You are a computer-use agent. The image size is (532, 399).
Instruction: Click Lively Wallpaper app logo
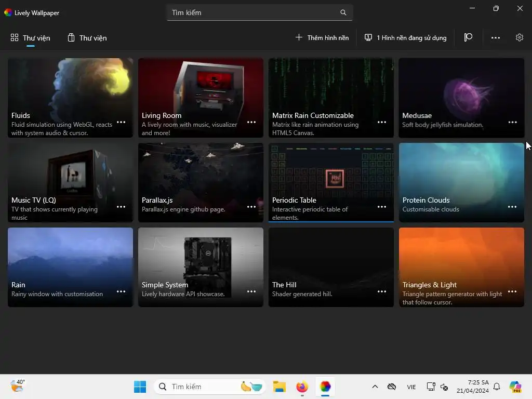[x=8, y=12]
